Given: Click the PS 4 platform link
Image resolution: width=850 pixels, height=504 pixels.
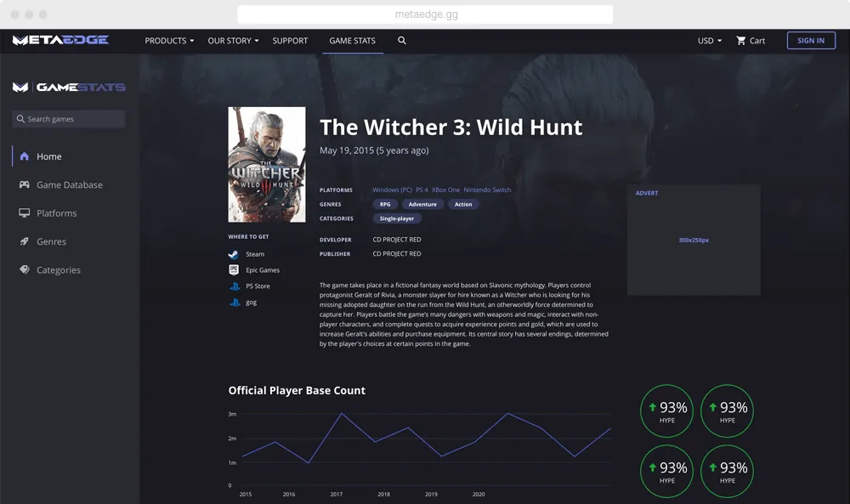Looking at the screenshot, I should (422, 190).
